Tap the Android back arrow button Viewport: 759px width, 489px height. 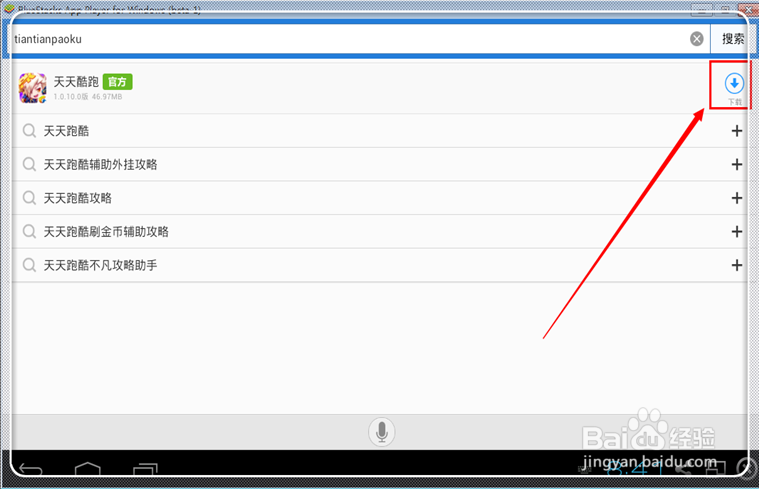[30, 468]
